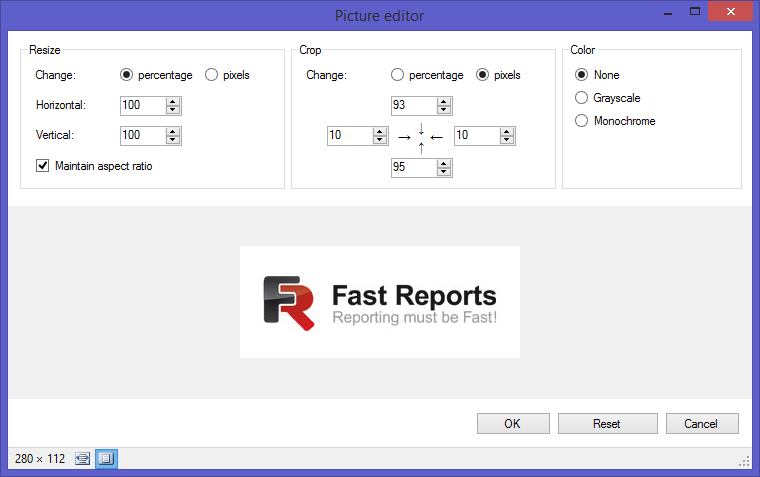
Task: Increase the top crop value 93
Action: point(443,101)
